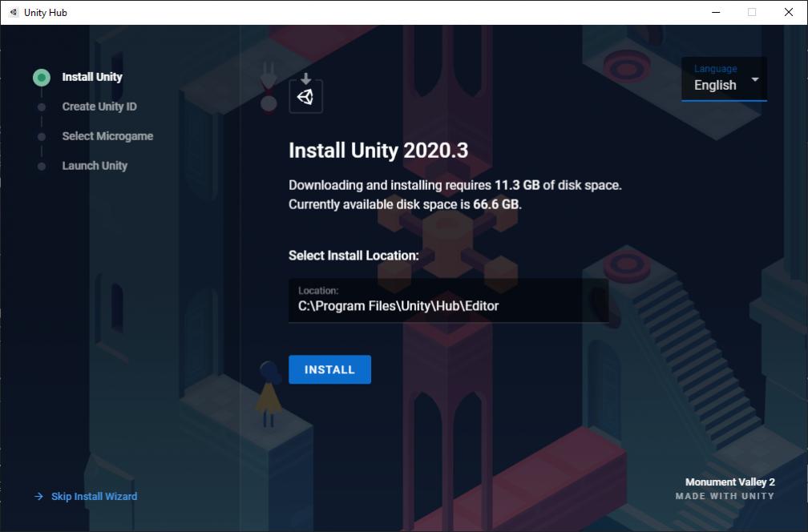Screen dimensions: 808x532
Task: Click the green Install Unity step indicator
Action: coord(41,77)
